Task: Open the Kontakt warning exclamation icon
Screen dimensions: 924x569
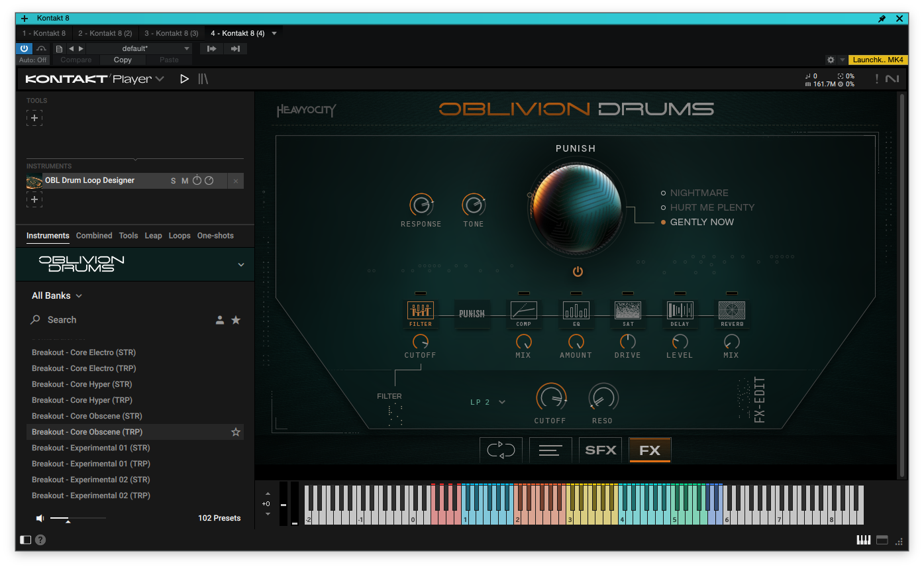Action: coord(877,79)
